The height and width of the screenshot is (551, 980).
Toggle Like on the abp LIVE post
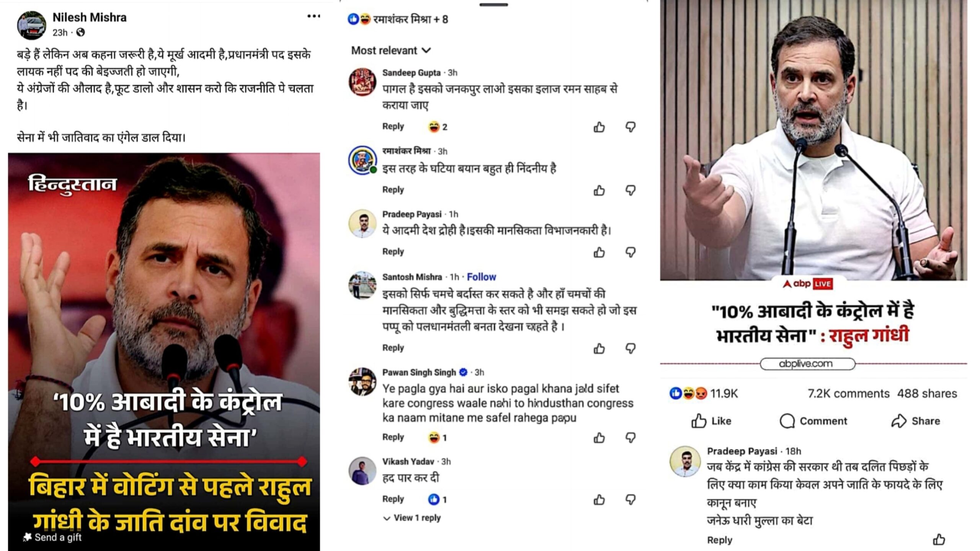pyautogui.click(x=711, y=421)
